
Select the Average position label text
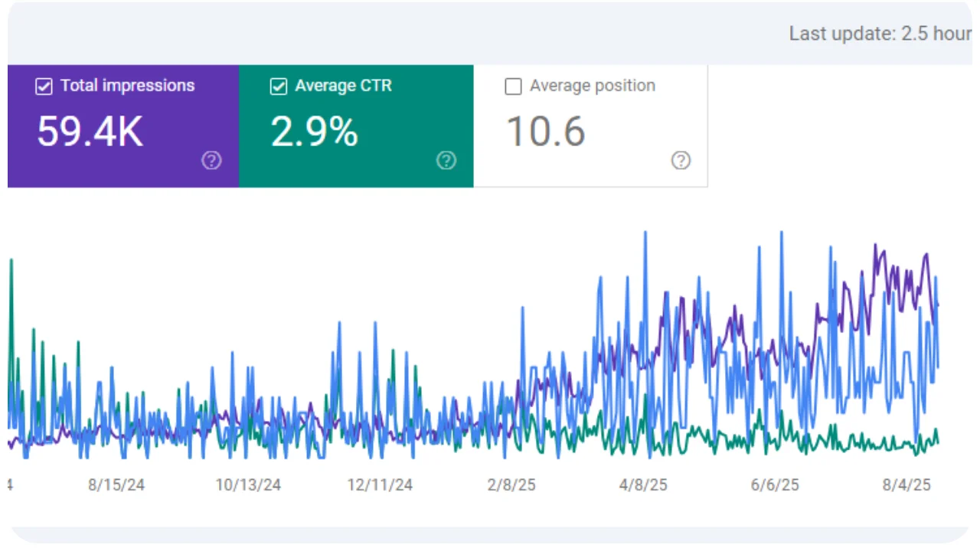[592, 86]
